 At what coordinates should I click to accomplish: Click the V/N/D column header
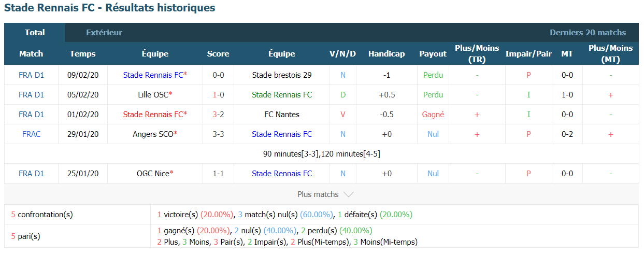(x=342, y=54)
